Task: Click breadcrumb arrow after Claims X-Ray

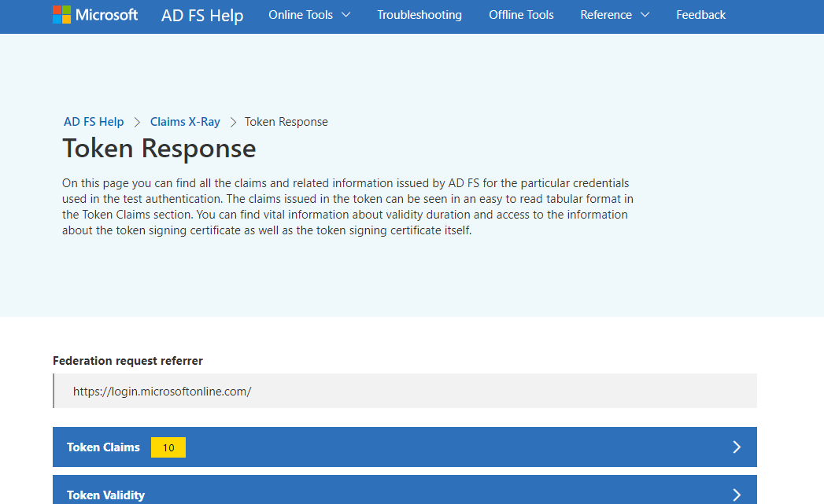Action: (233, 122)
